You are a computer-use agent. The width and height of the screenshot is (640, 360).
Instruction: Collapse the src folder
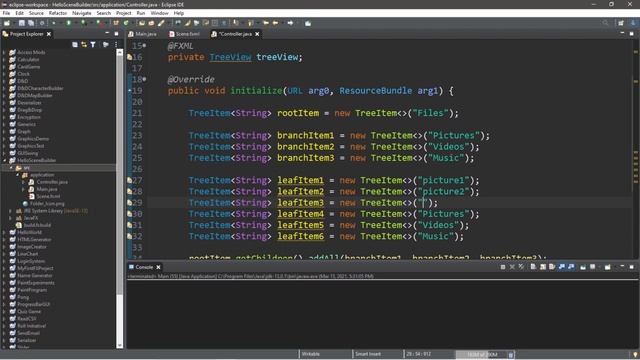pos(11,168)
